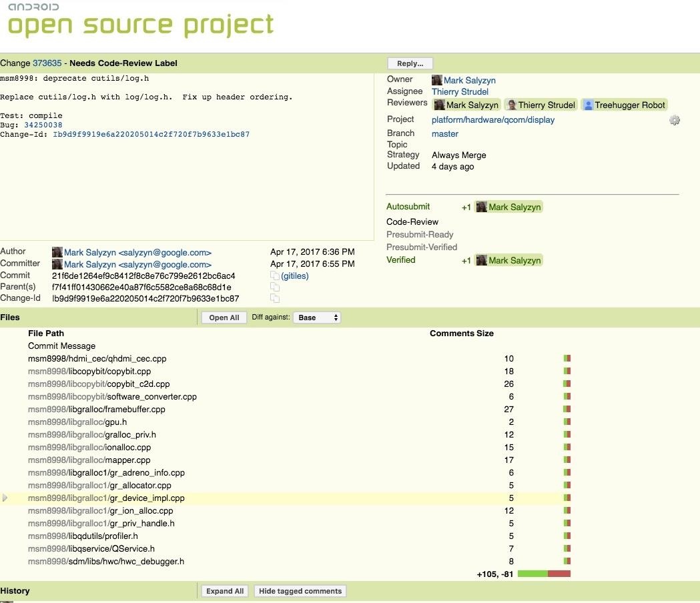Click the Mark Salyzyn reviewer chip

click(x=466, y=105)
